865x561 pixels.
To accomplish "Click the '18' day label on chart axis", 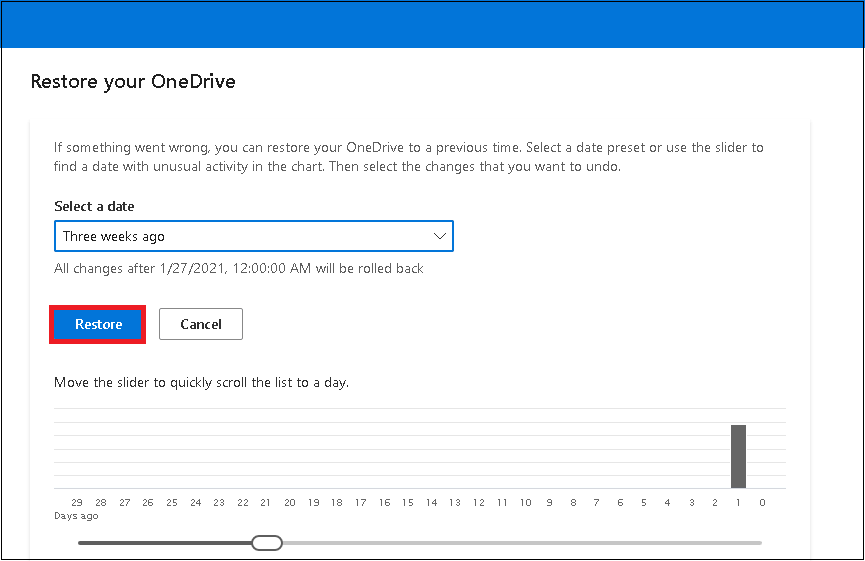I will coord(337,503).
